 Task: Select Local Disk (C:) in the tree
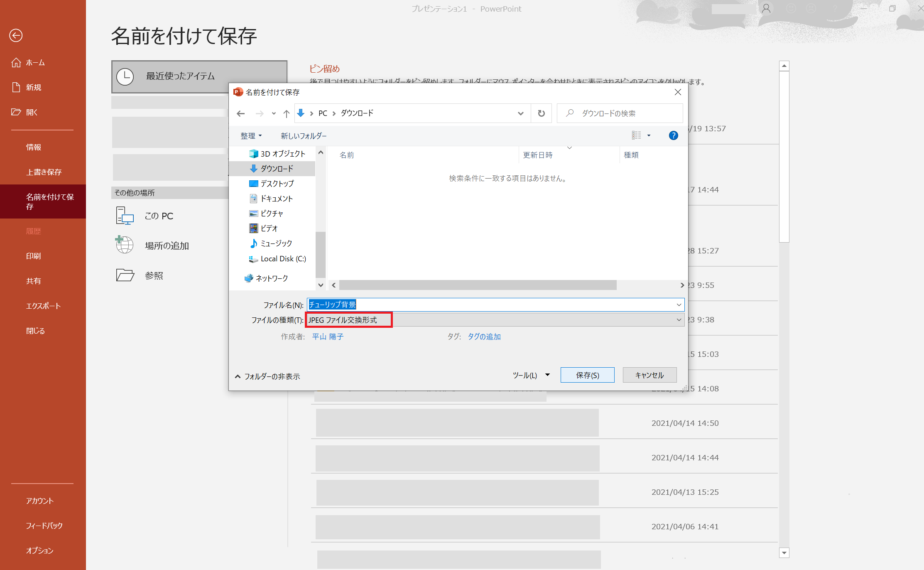(x=277, y=259)
